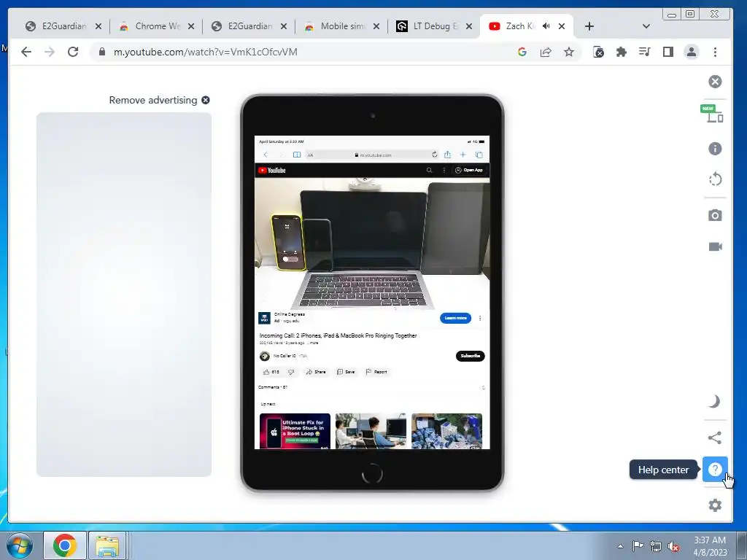Close the simulator with the X icon

[x=715, y=82]
